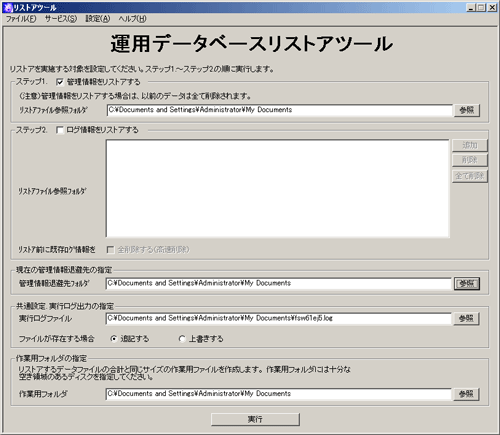This screenshot has width=500, height=435.
Task: Click 参照 button next to 作業用フォルダ
Action: [466, 394]
